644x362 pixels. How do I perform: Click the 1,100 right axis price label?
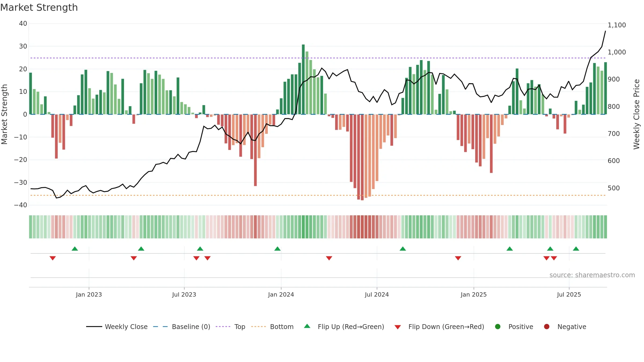[x=617, y=25]
